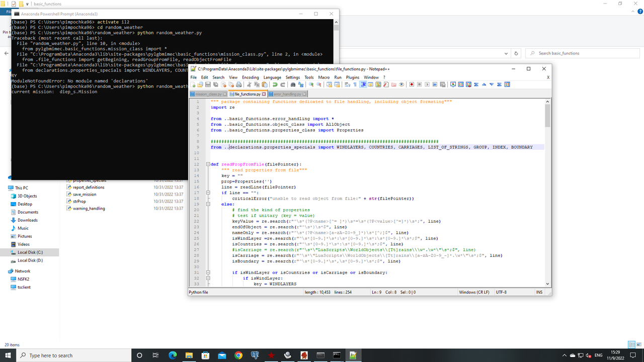This screenshot has height=362, width=644.
Task: Click the Save recorded macro icon
Action: tap(443, 84)
